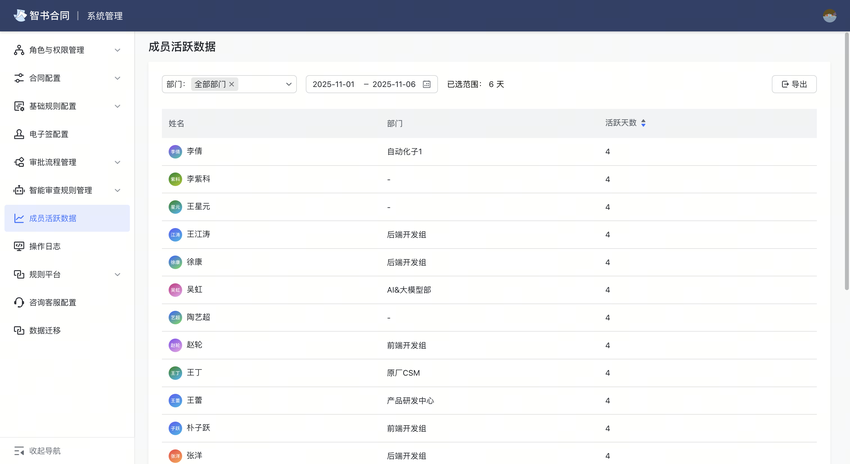Click the name 陶艺超

(198, 317)
